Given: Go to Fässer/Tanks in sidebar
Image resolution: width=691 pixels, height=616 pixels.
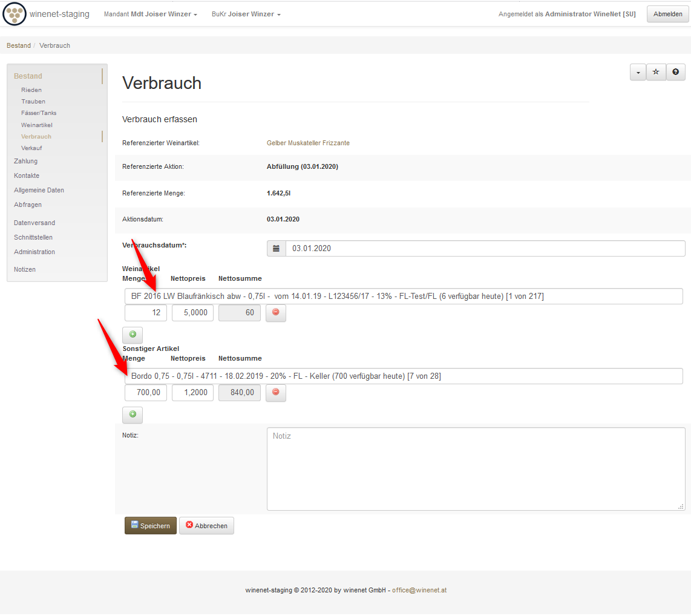Looking at the screenshot, I should click(39, 113).
